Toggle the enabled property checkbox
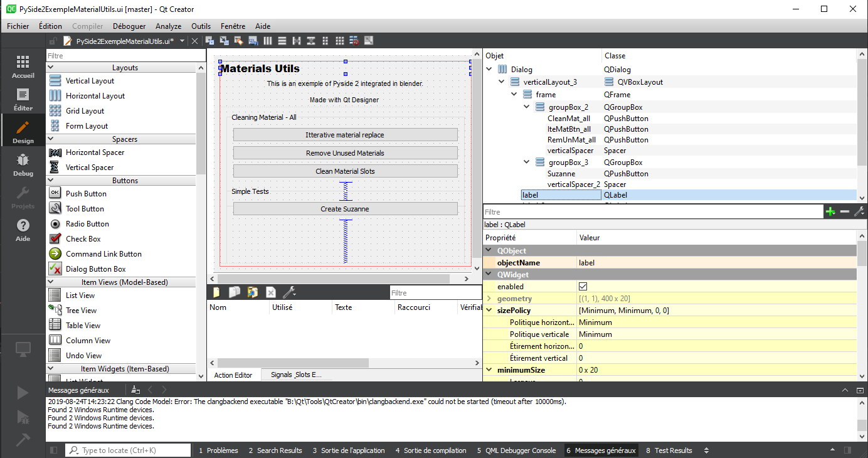Image resolution: width=868 pixels, height=458 pixels. 583,286
